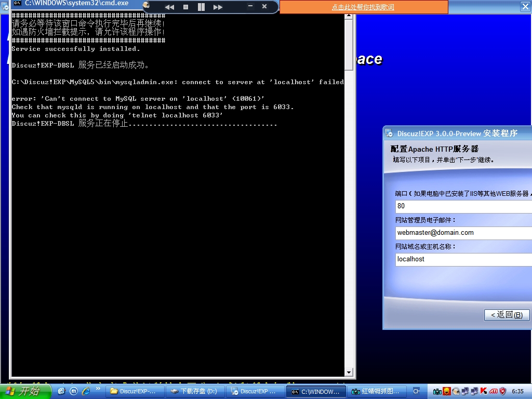The image size is (532, 399).
Task: Launch Internet Explorer from quick launch
Action: 86,391
